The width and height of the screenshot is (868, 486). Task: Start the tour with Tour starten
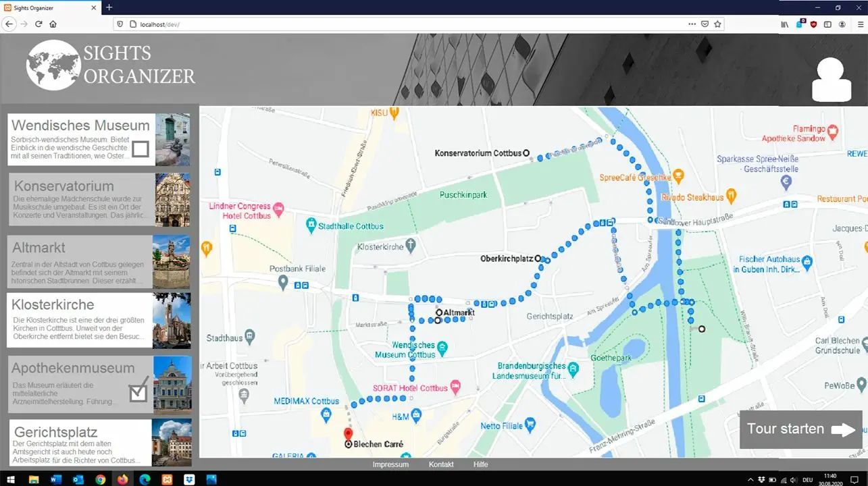801,429
